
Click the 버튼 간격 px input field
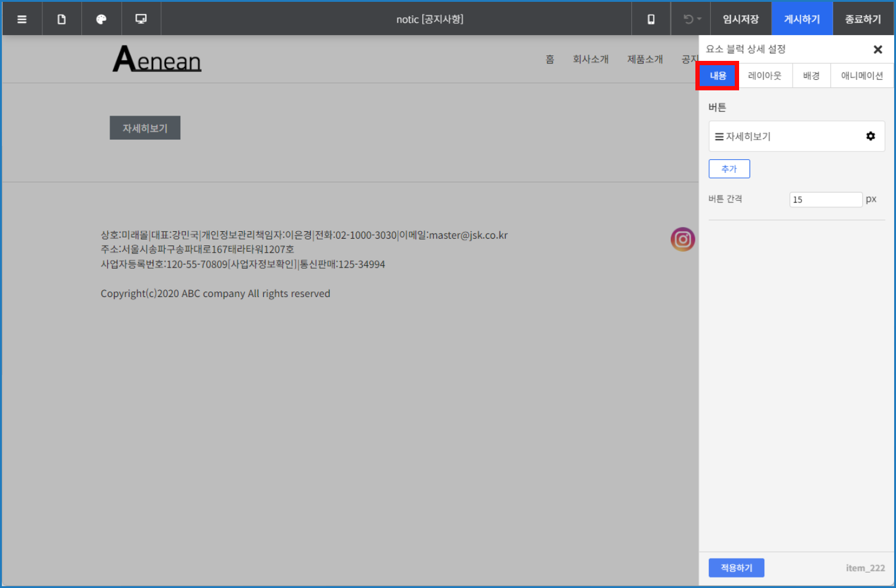[825, 199]
